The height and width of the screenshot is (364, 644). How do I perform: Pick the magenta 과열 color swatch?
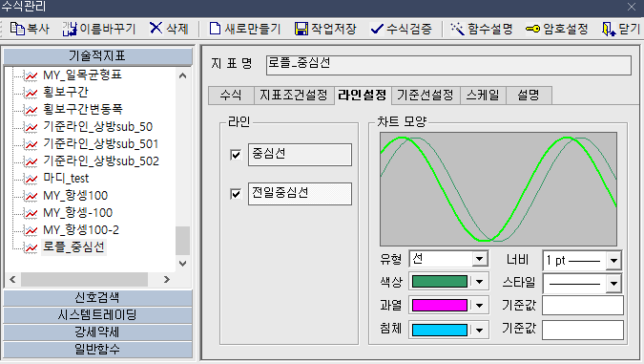point(440,306)
